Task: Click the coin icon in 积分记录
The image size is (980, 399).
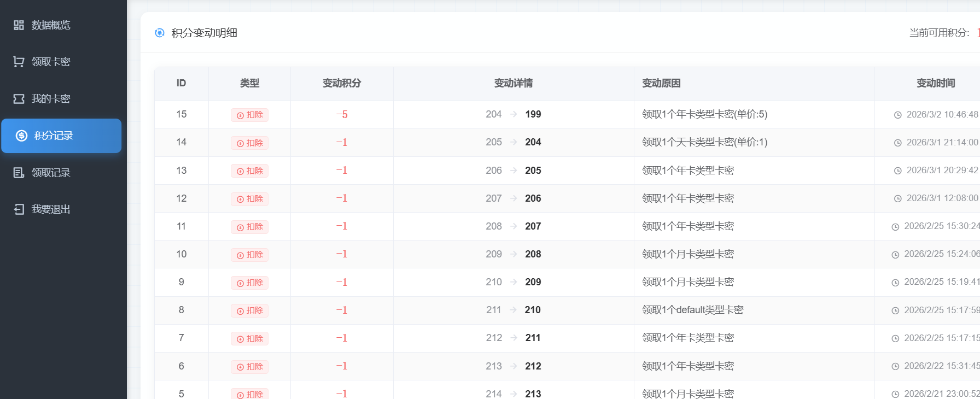Action: pos(21,136)
